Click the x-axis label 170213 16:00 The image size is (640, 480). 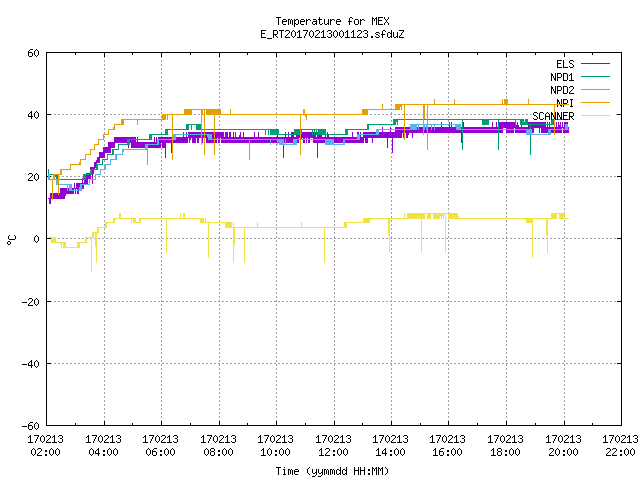click(x=448, y=446)
